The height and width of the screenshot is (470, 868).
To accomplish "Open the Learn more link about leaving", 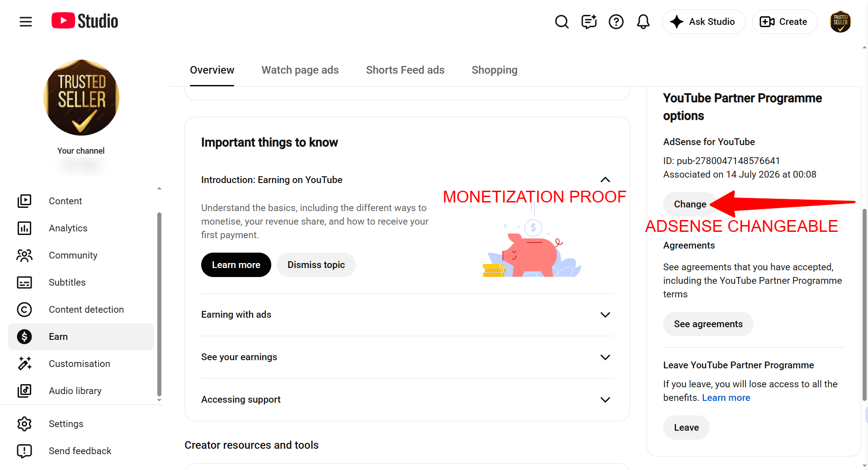I will tap(726, 398).
